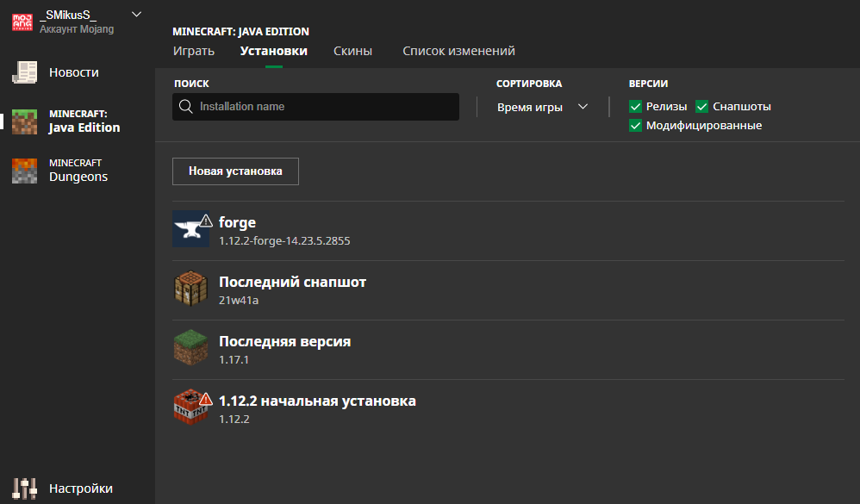
Task: Click the TNT block installation icon
Action: coord(190,408)
